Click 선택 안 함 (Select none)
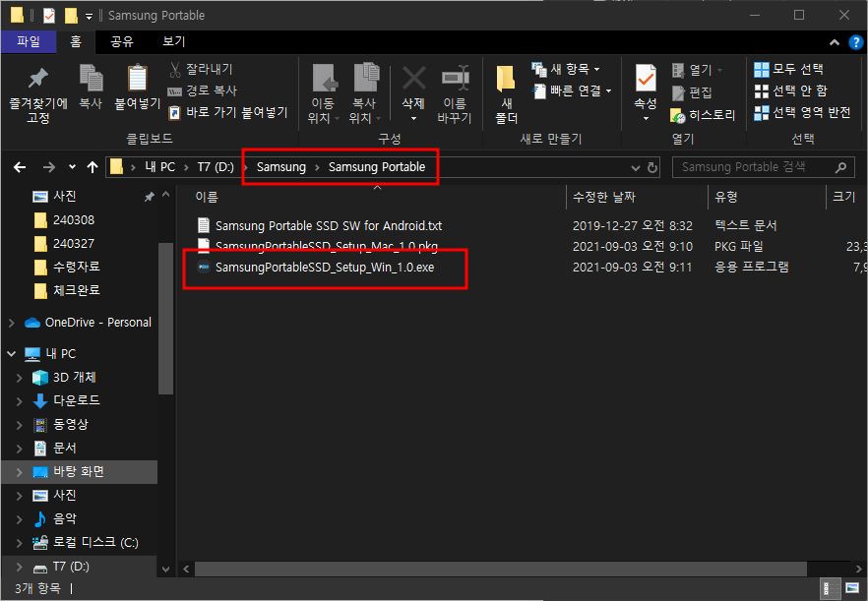The height and width of the screenshot is (601, 868). pos(791,90)
